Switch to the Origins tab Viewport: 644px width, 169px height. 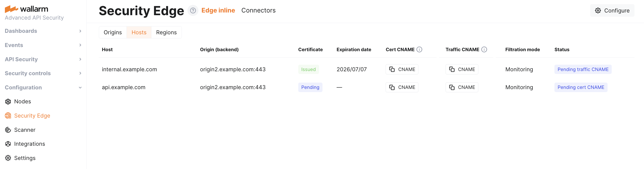click(x=113, y=33)
